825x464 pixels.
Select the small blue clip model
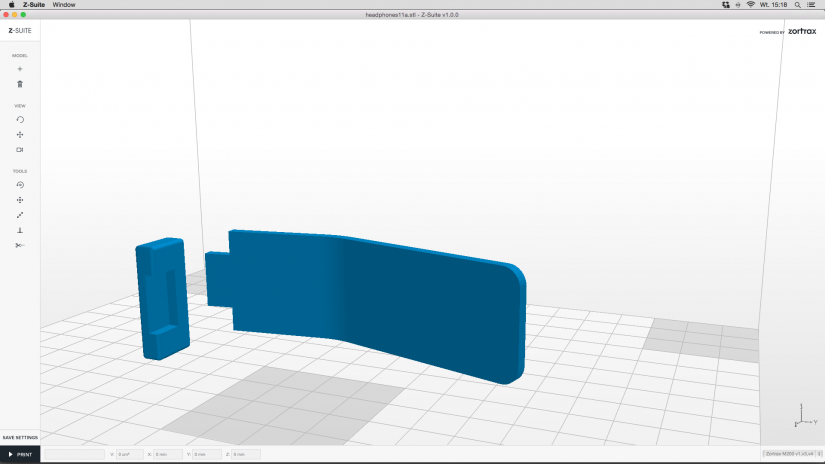pyautogui.click(x=163, y=298)
